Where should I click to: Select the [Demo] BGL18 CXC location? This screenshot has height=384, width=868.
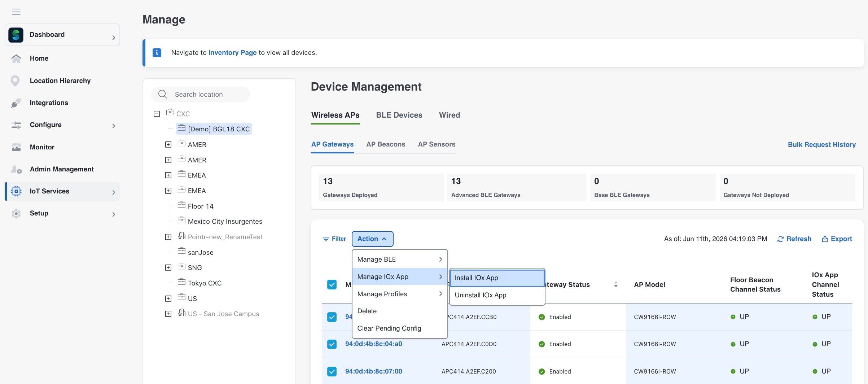(x=214, y=129)
